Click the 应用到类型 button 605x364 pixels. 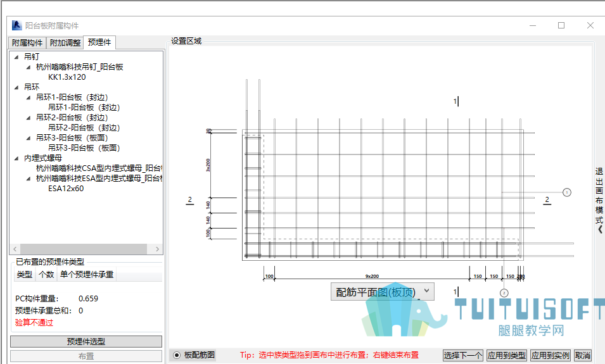point(507,356)
